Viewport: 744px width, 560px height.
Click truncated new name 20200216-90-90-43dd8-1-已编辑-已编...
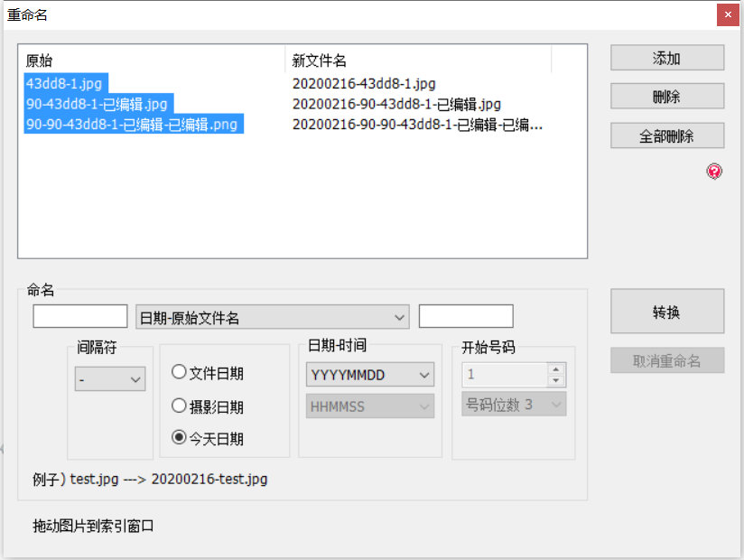coord(417,125)
